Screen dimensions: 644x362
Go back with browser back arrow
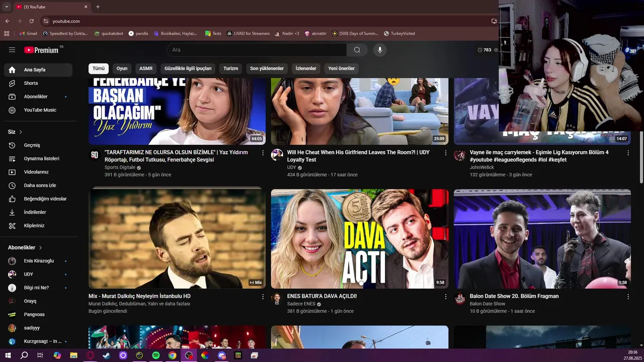coord(8,21)
